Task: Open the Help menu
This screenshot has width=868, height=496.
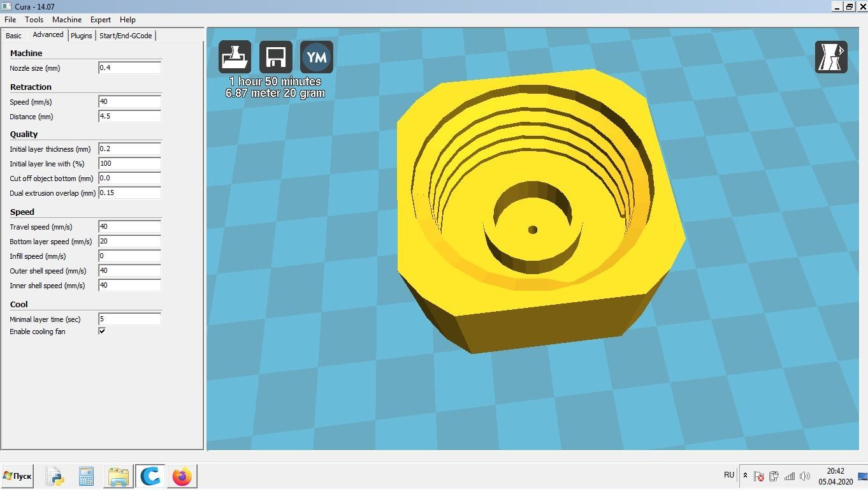Action: (127, 20)
